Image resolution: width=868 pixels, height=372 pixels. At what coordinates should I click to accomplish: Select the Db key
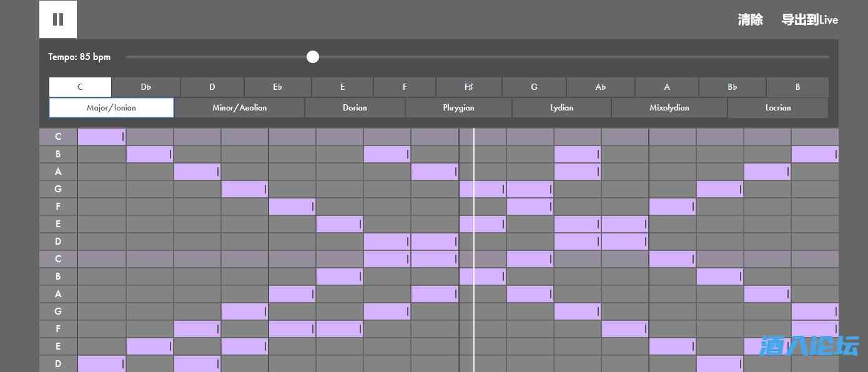tap(146, 87)
